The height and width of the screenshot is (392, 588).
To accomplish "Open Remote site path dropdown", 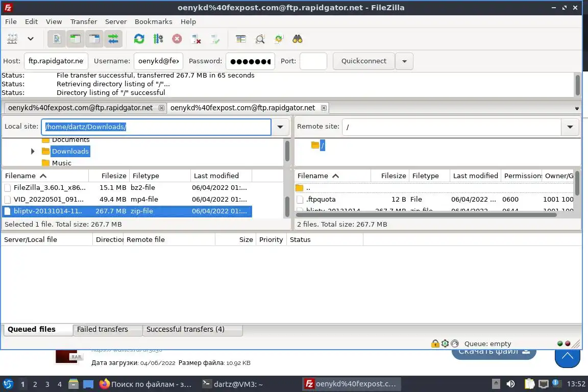I will (x=570, y=127).
